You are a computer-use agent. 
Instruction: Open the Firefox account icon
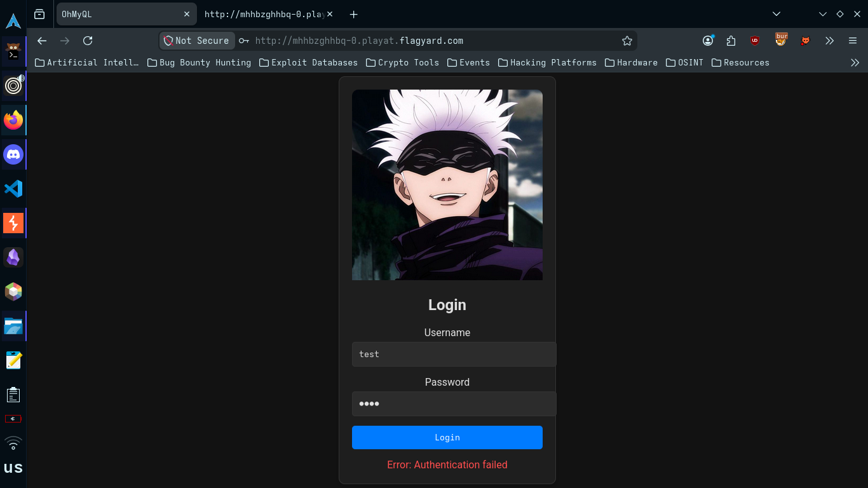click(x=708, y=41)
